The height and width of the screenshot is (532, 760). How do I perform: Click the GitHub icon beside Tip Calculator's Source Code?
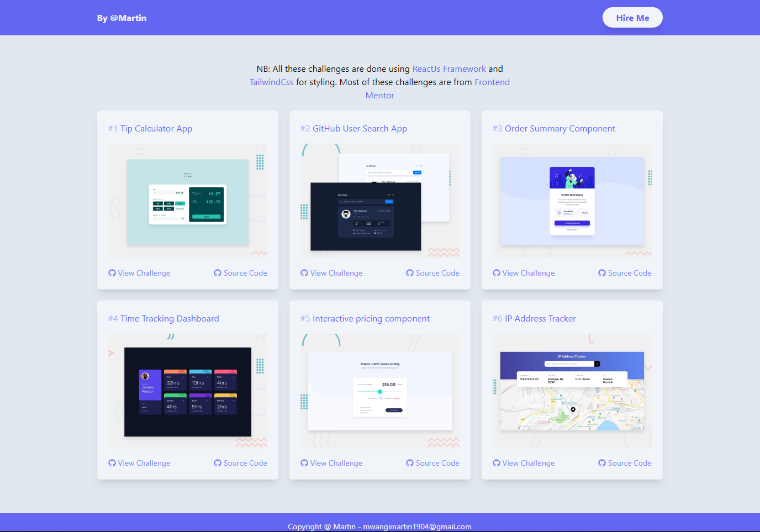[217, 273]
